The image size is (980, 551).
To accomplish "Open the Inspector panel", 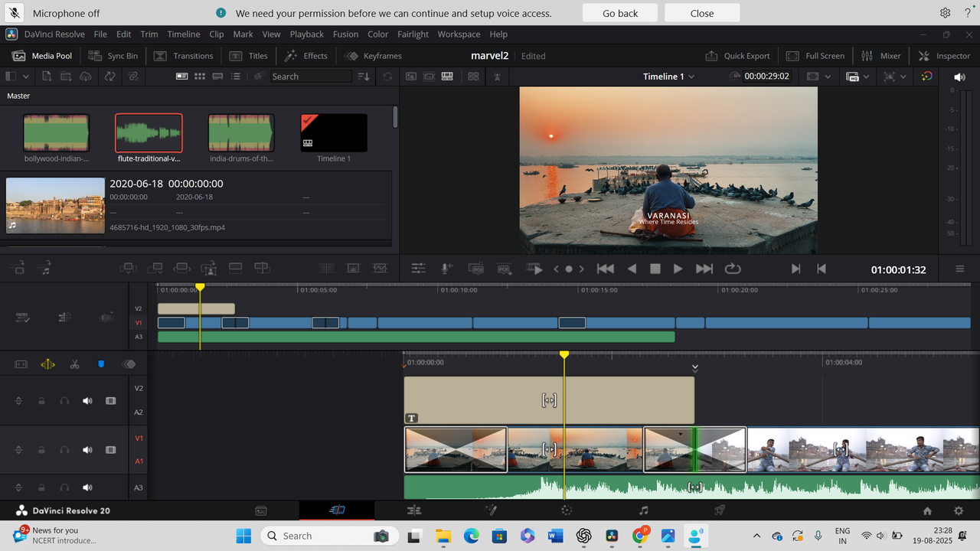I will point(944,56).
